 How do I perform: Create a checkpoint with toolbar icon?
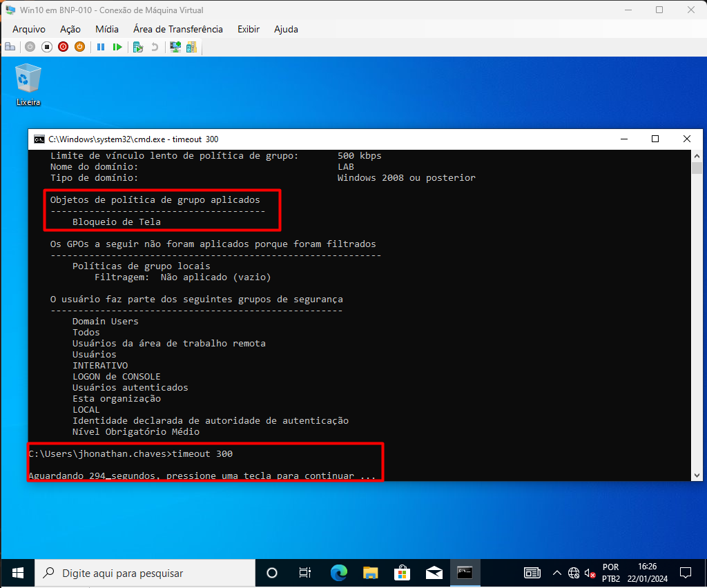coord(138,47)
